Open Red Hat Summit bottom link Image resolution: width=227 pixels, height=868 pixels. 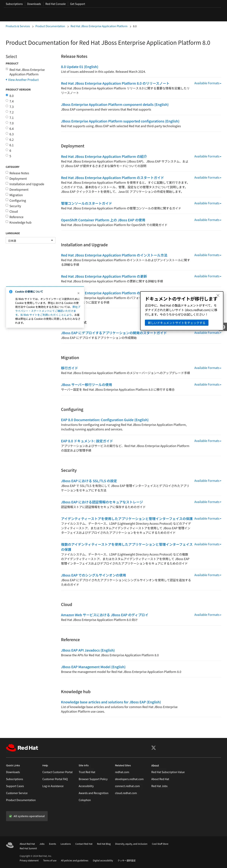(x=28, y=849)
